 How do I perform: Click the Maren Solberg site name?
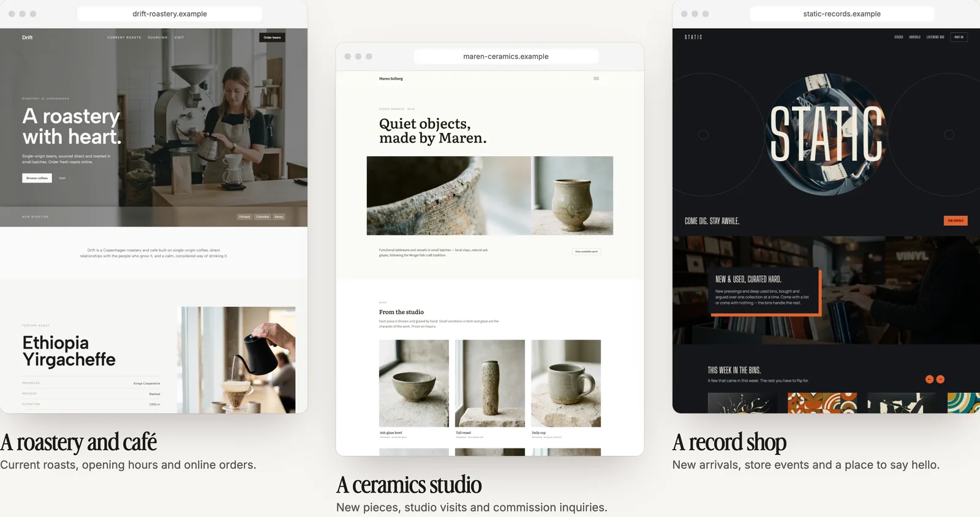point(391,78)
